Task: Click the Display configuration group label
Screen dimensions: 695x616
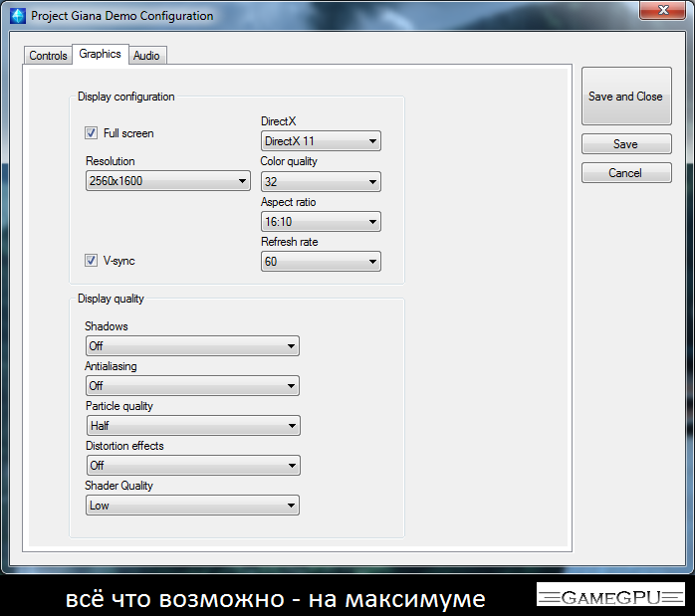Action: coord(125,97)
